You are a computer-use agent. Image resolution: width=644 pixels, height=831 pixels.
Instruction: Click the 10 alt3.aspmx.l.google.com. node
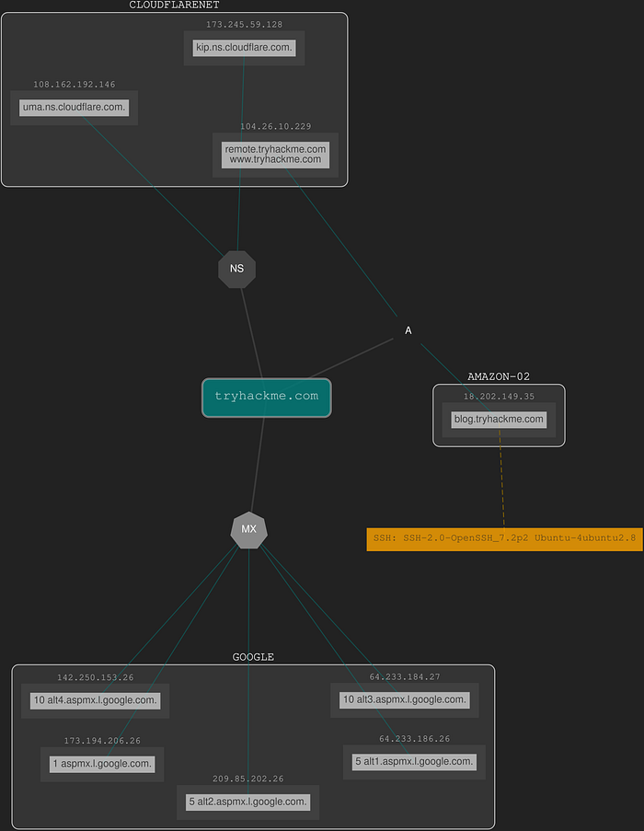(x=405, y=700)
